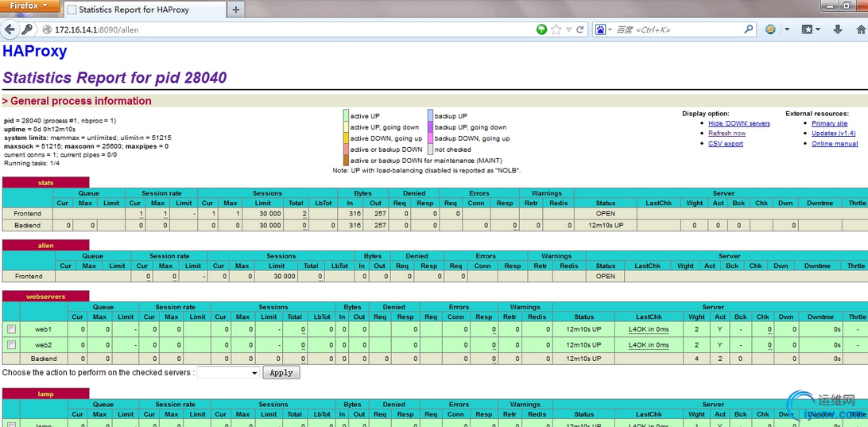868x427 pixels.
Task: Click the key icon beside the address
Action: [x=26, y=29]
